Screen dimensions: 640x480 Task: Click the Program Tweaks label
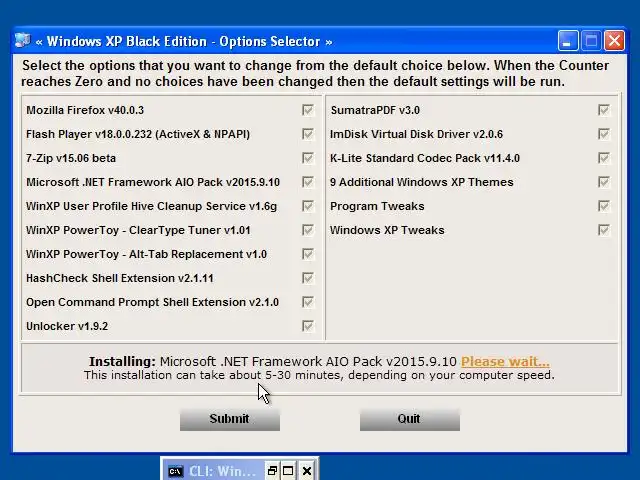pyautogui.click(x=377, y=207)
